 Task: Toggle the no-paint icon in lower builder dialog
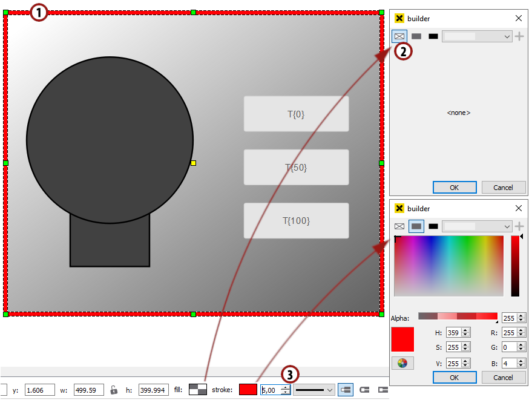click(399, 226)
